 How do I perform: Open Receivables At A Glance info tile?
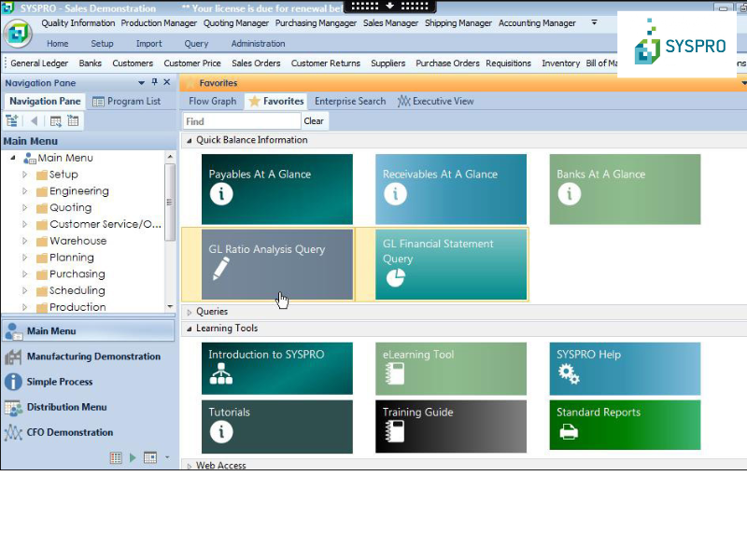(x=450, y=189)
